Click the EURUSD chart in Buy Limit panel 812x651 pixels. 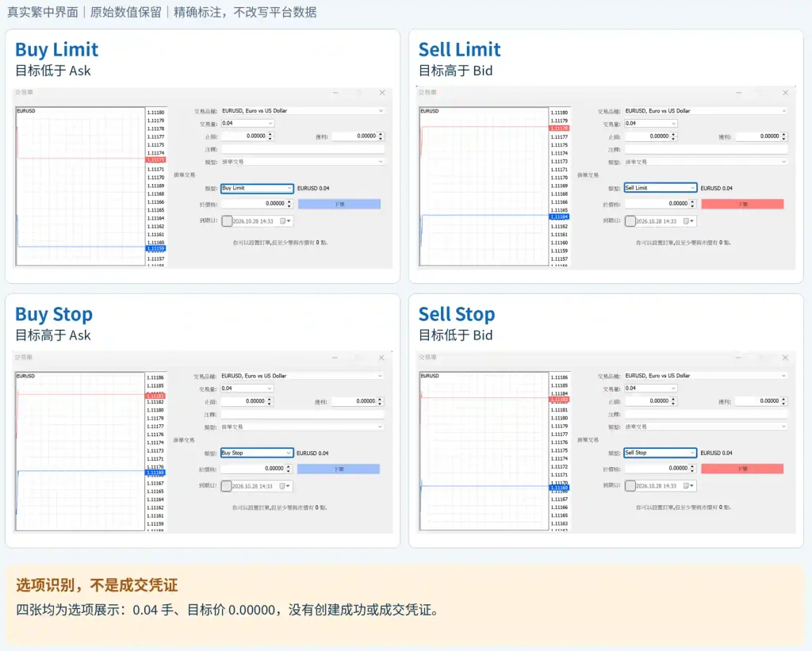click(x=80, y=186)
